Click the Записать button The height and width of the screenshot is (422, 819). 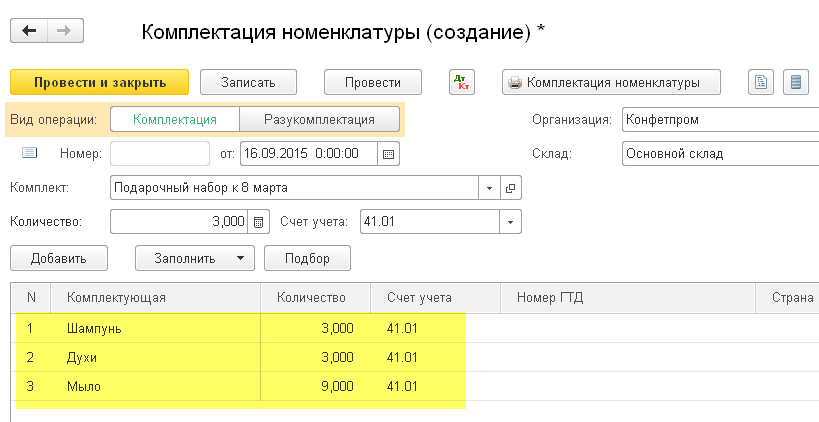(x=251, y=82)
